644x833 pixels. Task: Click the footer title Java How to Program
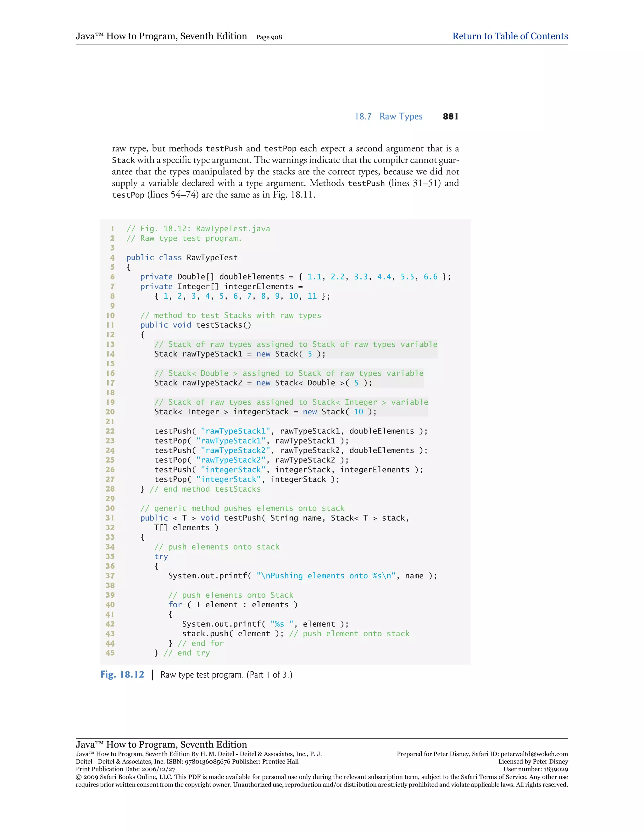pyautogui.click(x=161, y=744)
